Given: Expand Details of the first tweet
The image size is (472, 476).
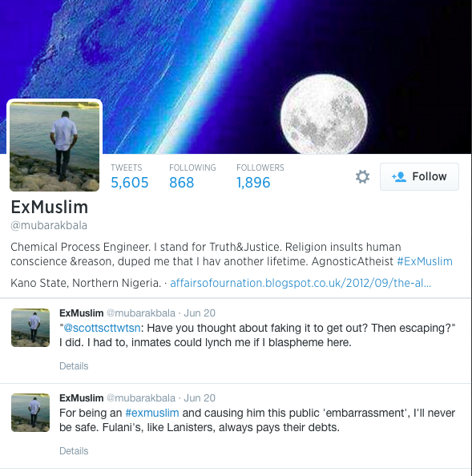Looking at the screenshot, I should click(x=74, y=365).
